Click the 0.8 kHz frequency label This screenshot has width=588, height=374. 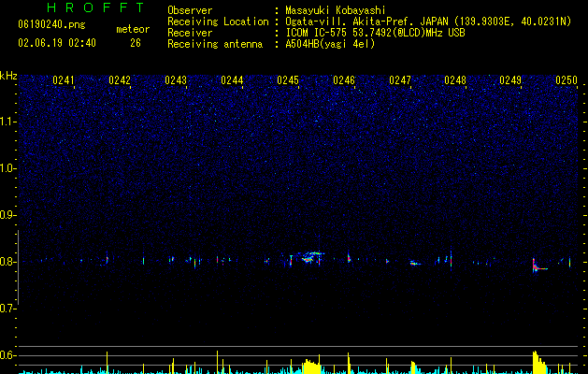pyautogui.click(x=7, y=262)
